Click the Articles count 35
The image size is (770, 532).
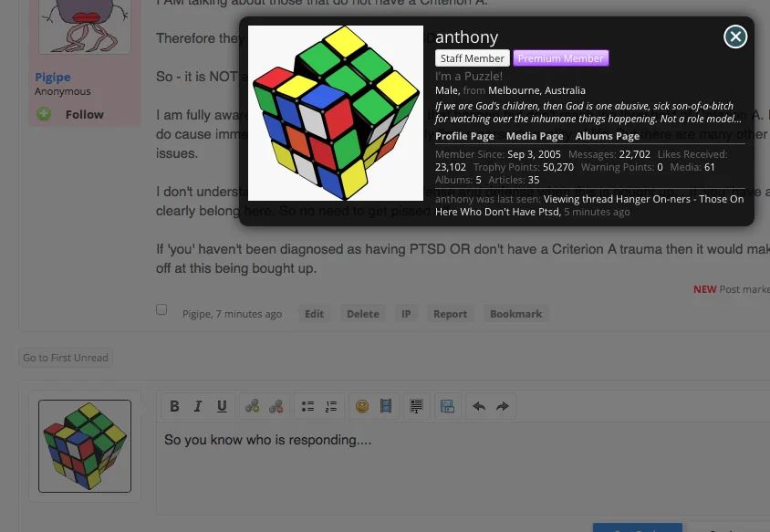click(534, 180)
